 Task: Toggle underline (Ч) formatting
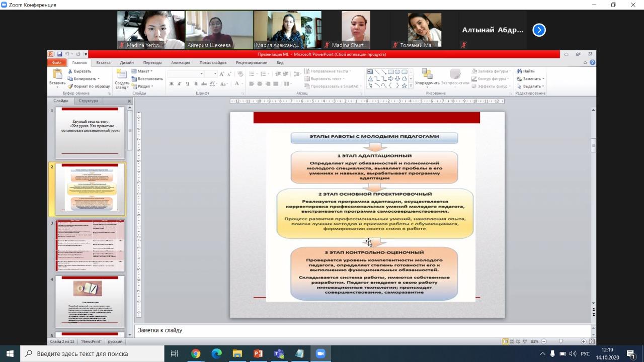[186, 84]
